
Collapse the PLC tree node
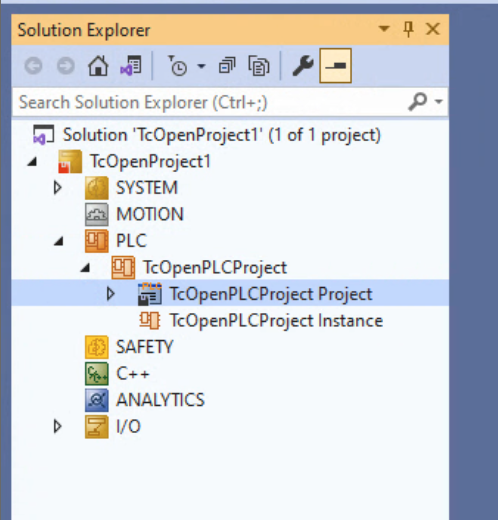click(x=59, y=241)
